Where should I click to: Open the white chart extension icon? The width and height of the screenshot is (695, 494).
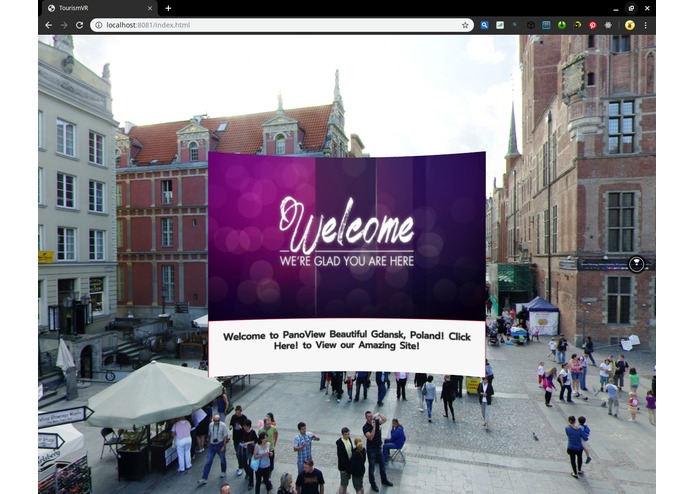(x=500, y=25)
